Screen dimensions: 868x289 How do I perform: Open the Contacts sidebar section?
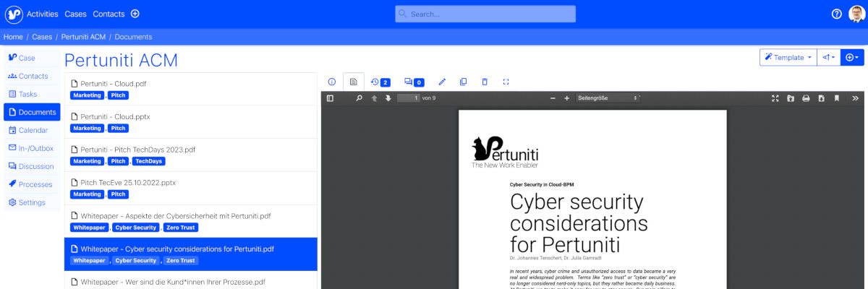tap(32, 76)
